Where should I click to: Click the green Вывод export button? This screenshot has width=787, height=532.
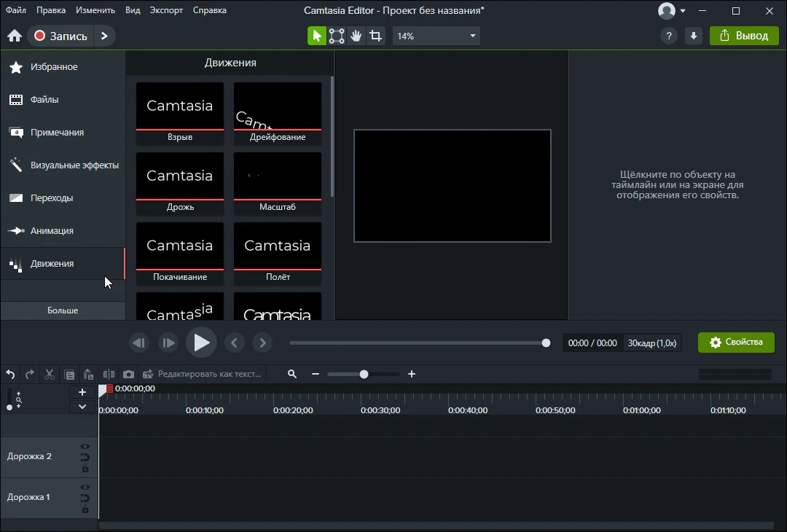tap(744, 36)
